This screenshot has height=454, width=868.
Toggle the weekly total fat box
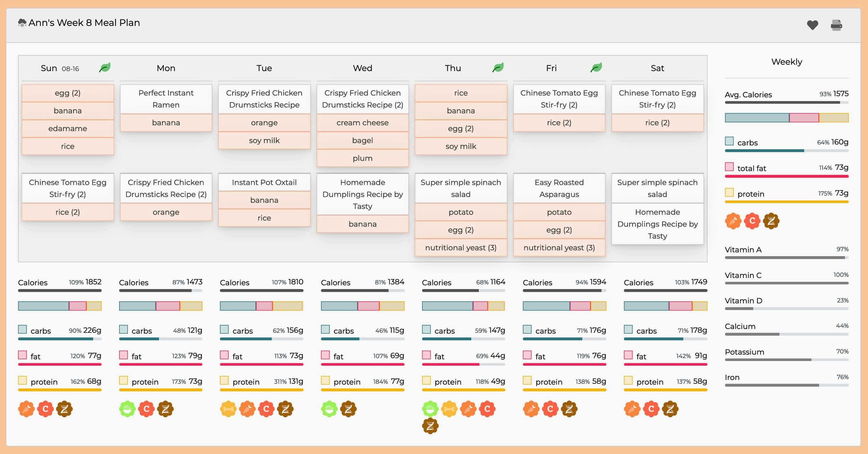pyautogui.click(x=729, y=167)
